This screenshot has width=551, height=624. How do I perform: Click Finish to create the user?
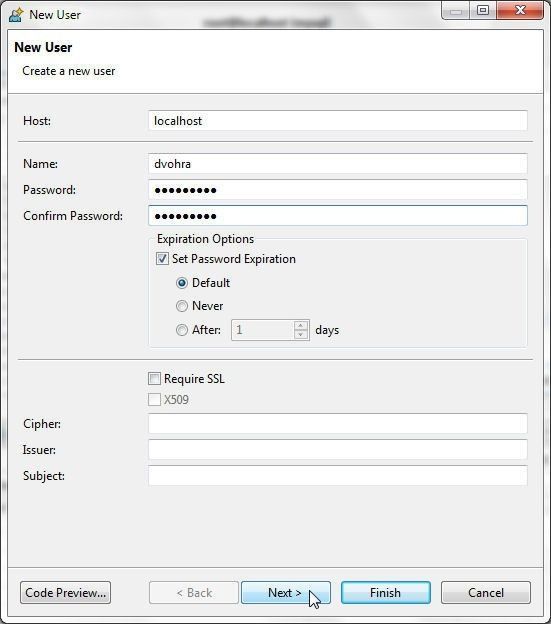point(386,593)
